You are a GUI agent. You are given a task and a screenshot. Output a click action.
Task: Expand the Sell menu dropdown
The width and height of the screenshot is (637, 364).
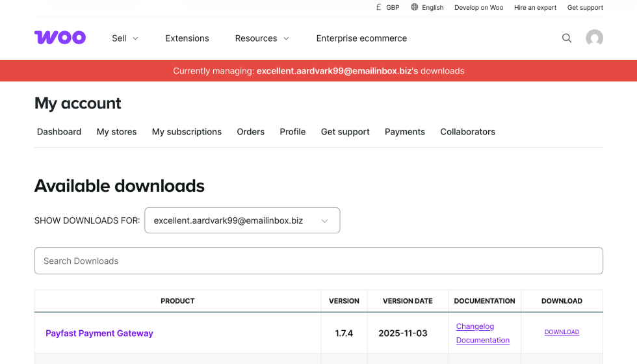(x=125, y=38)
